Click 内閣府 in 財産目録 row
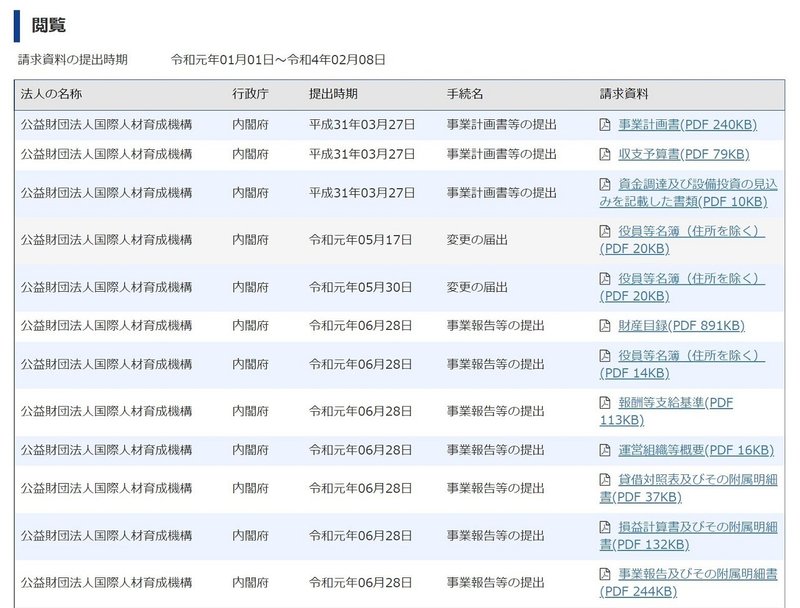 (250, 325)
